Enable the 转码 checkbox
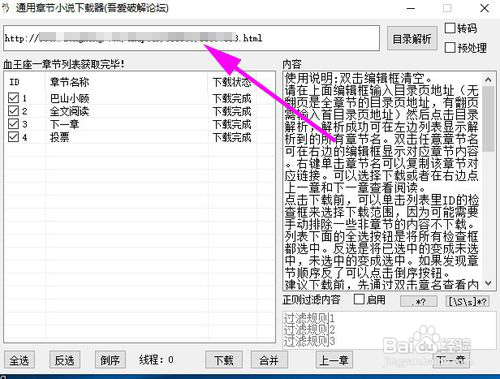 click(x=450, y=28)
